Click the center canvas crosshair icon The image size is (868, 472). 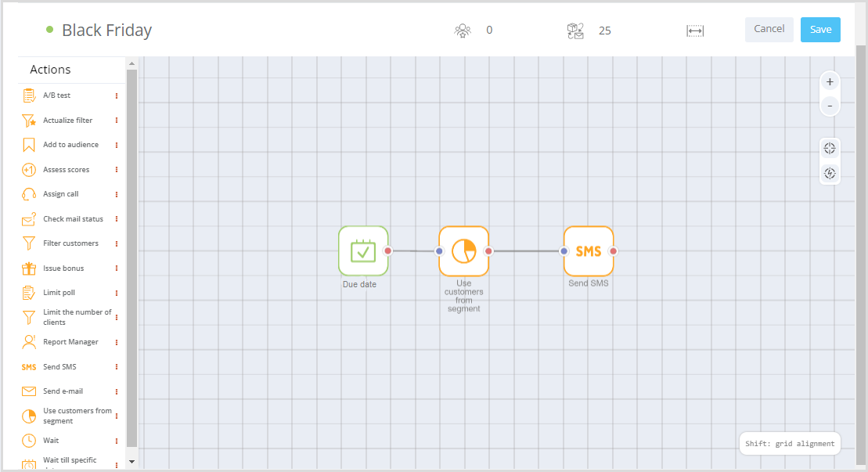[830, 149]
